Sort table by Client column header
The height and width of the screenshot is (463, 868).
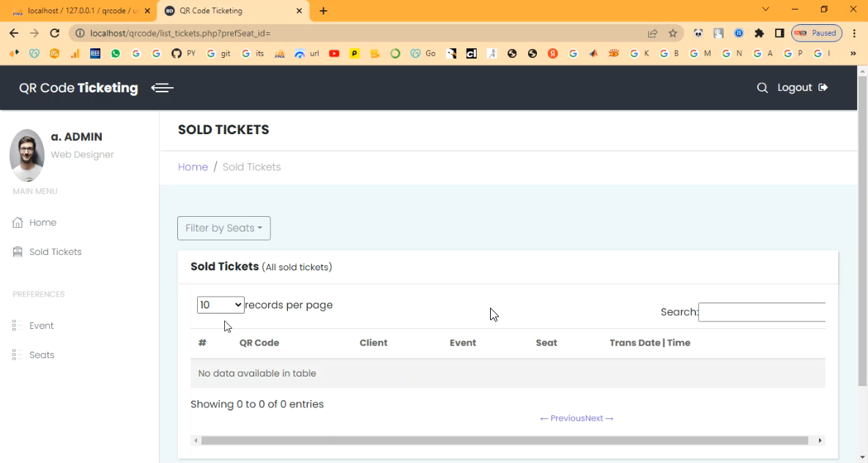(373, 343)
